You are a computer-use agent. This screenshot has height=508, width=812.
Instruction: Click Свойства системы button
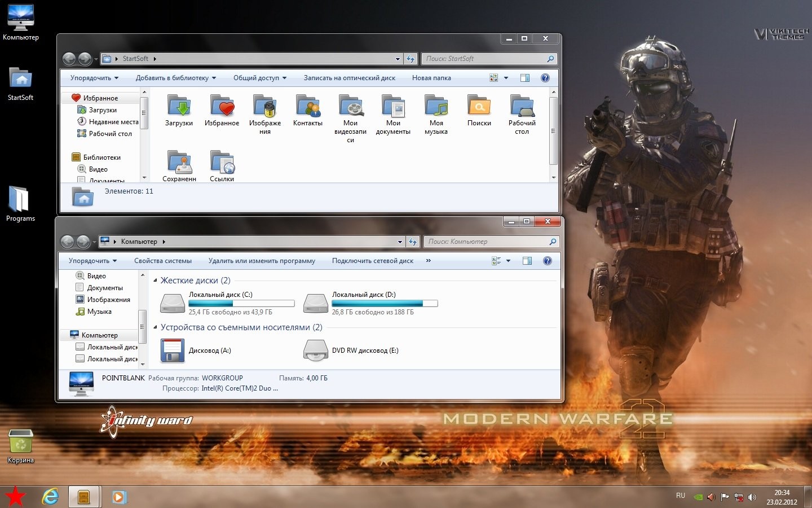(163, 261)
